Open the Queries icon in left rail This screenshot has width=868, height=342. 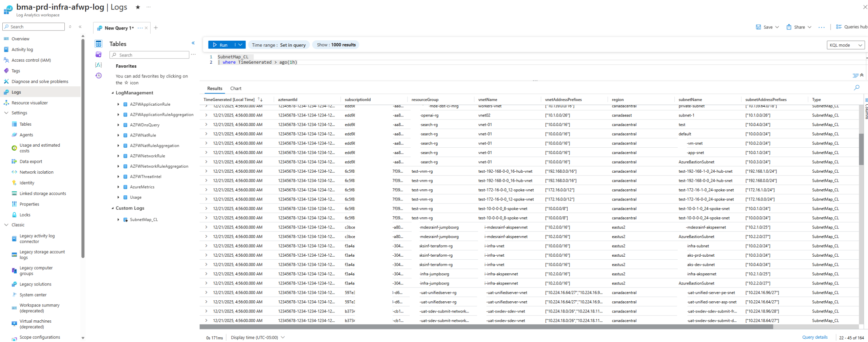coord(98,54)
